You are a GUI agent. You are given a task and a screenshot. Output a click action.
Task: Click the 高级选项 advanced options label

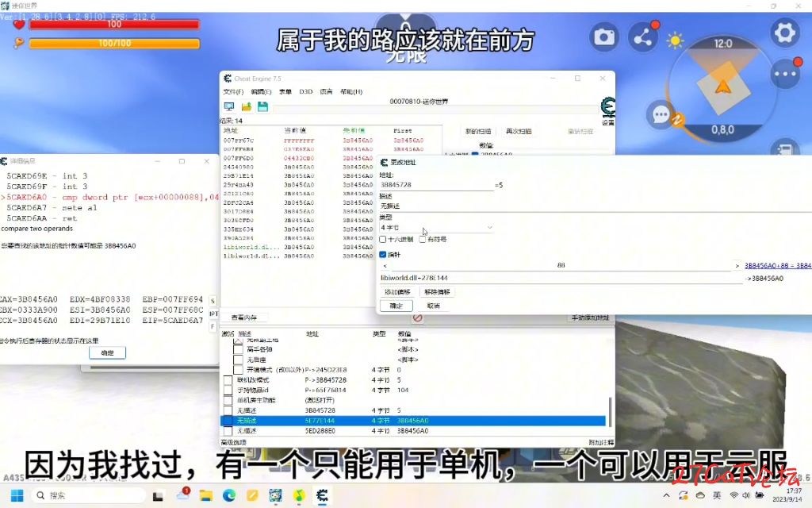tap(234, 443)
